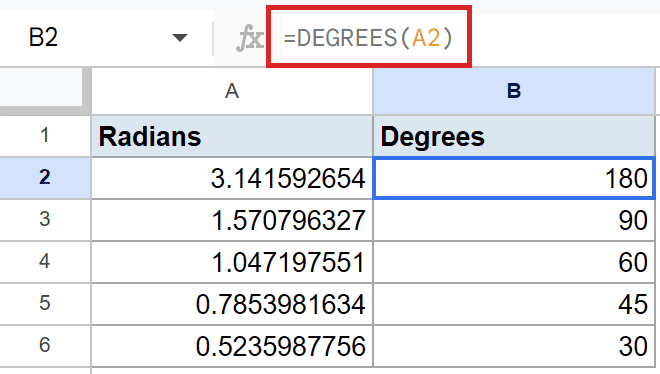Select the cell showing 45
This screenshot has height=374, width=660.
pos(514,304)
